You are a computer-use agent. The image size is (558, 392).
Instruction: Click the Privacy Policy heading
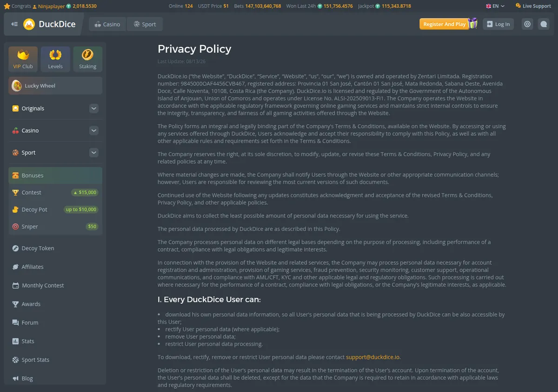pyautogui.click(x=194, y=49)
